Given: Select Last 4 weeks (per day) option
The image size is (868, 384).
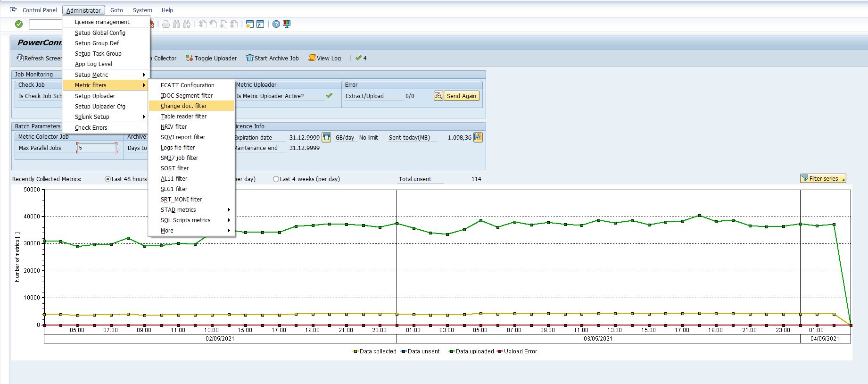Looking at the screenshot, I should [x=276, y=179].
